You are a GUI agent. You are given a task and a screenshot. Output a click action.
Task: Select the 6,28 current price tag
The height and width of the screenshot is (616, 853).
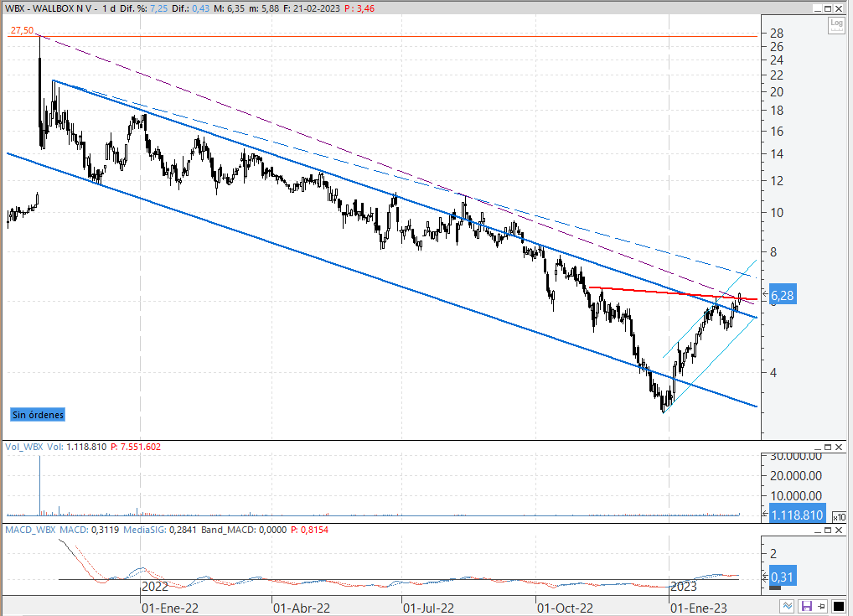pyautogui.click(x=783, y=296)
